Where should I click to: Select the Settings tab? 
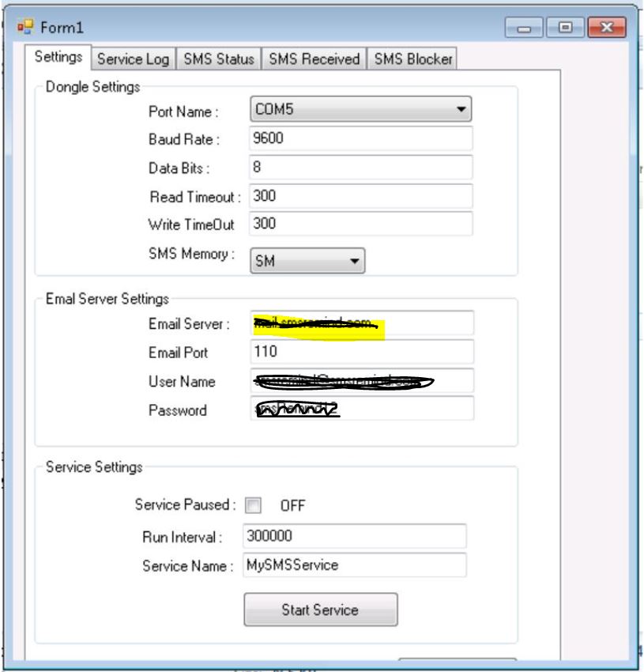point(59,59)
